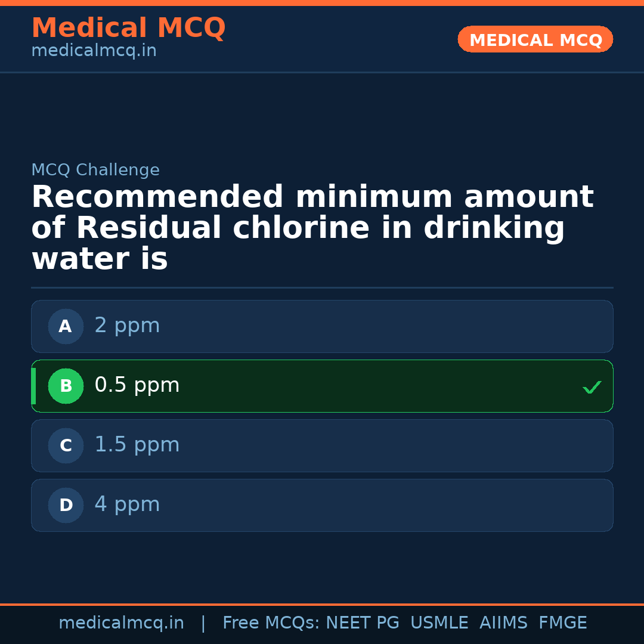Open medicalmcq.in link in the footer

121,623
